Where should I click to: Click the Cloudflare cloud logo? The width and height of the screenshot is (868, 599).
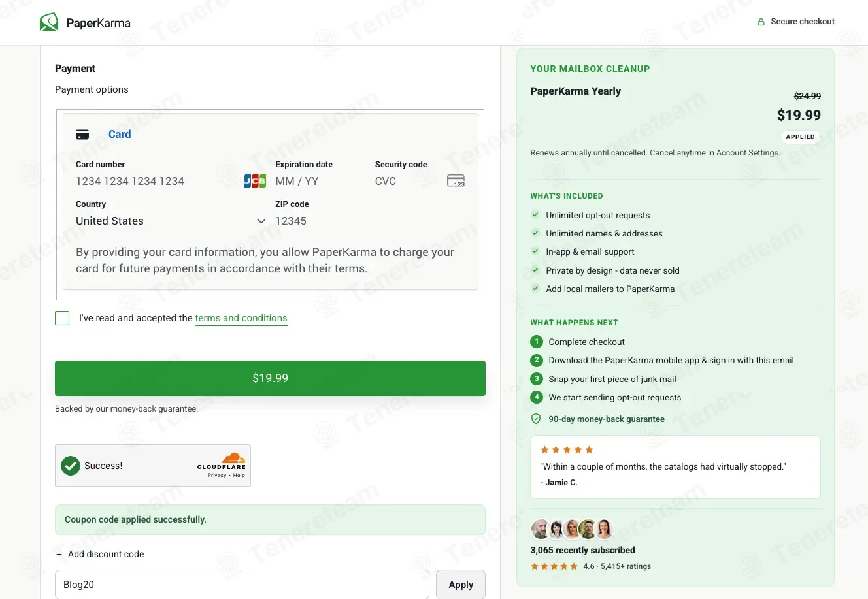tap(233, 458)
